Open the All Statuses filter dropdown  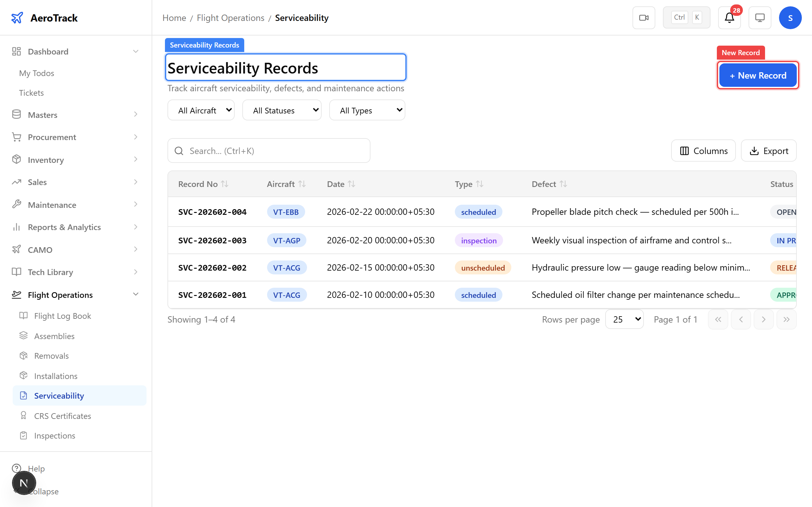coord(282,110)
